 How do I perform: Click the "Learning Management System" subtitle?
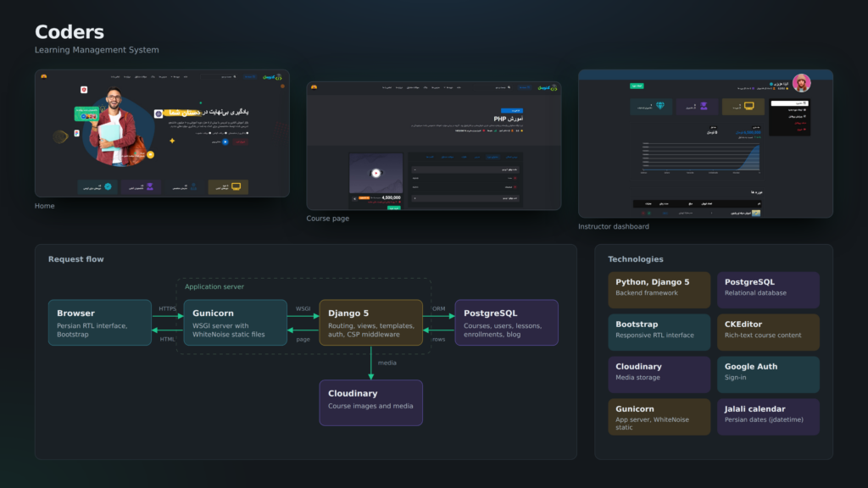pyautogui.click(x=97, y=50)
